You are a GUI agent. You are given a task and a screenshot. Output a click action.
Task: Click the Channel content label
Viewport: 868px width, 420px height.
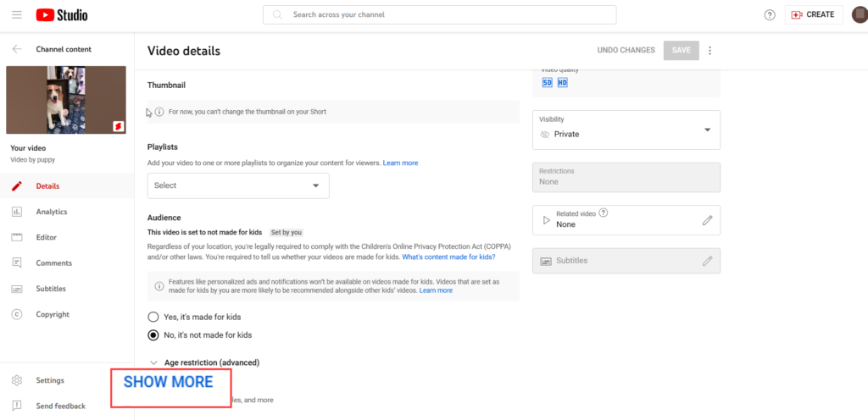point(64,49)
